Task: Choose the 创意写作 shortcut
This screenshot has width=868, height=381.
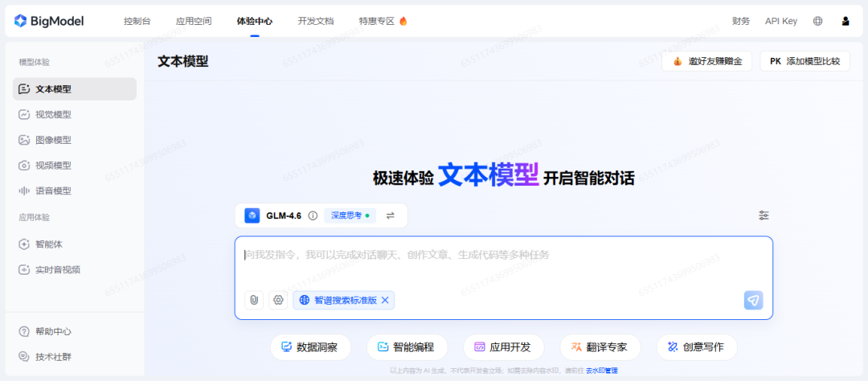Action: tap(697, 347)
